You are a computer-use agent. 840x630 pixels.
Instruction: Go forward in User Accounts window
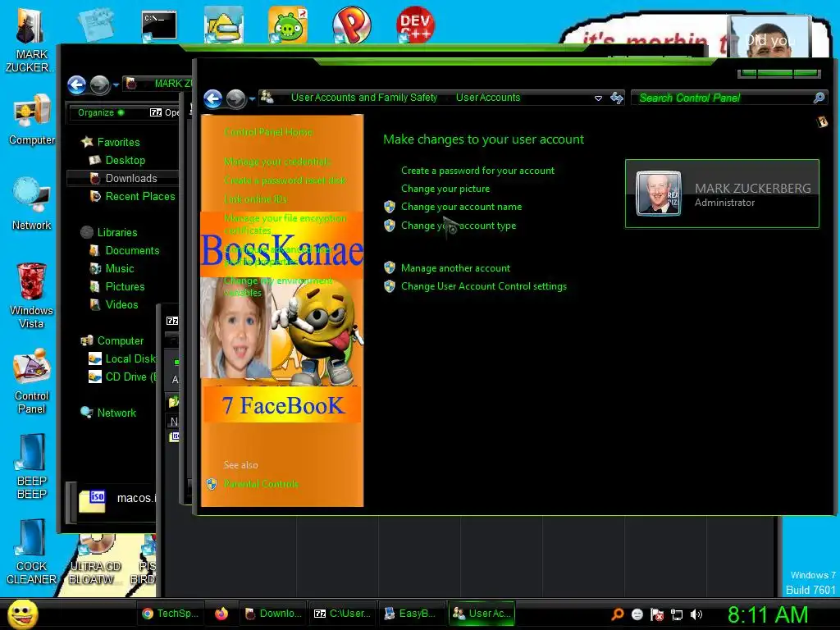coord(235,99)
